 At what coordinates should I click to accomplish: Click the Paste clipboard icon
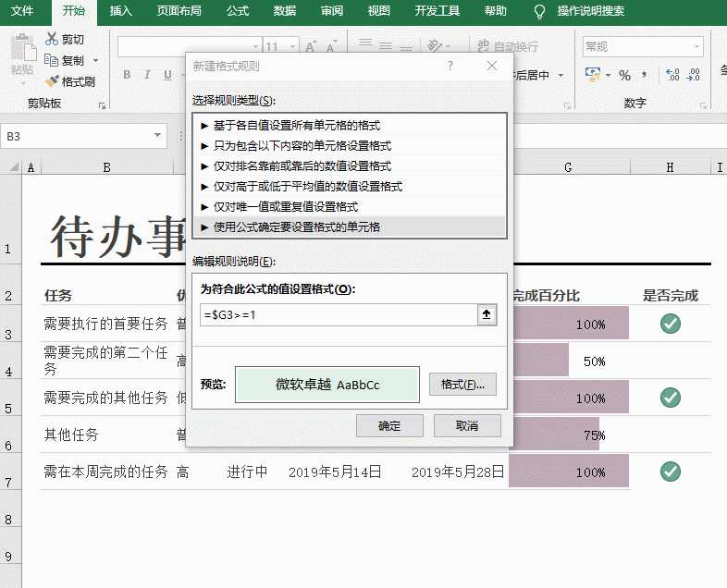coord(23,47)
